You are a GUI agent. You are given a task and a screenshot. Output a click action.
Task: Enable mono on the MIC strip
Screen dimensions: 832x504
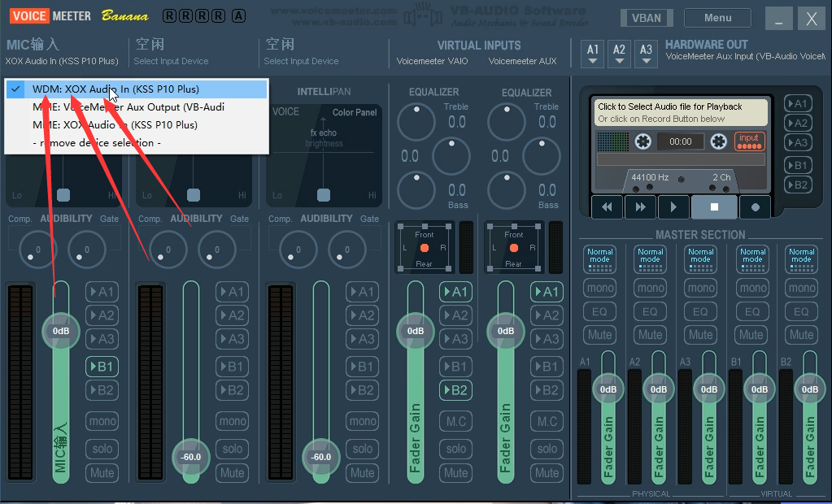(102, 421)
